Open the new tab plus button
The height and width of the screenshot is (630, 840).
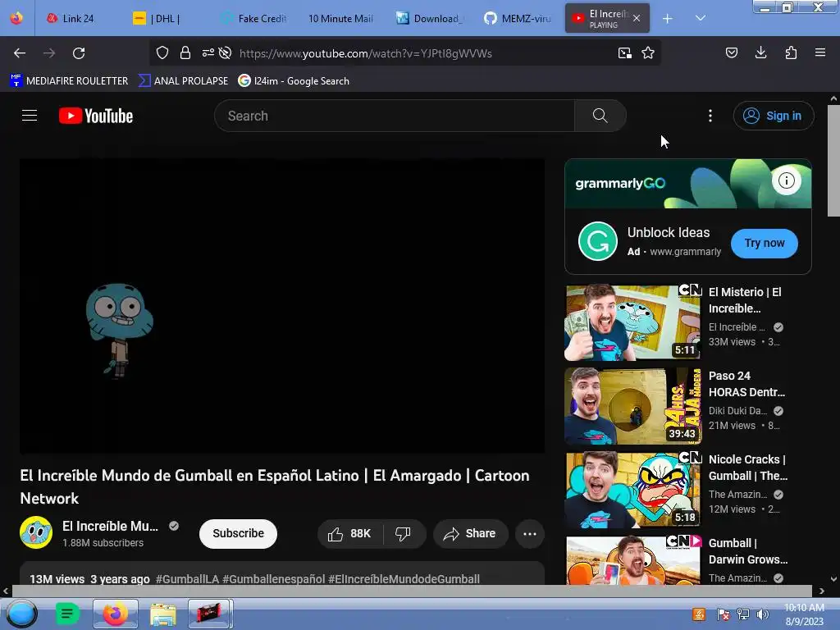tap(668, 19)
